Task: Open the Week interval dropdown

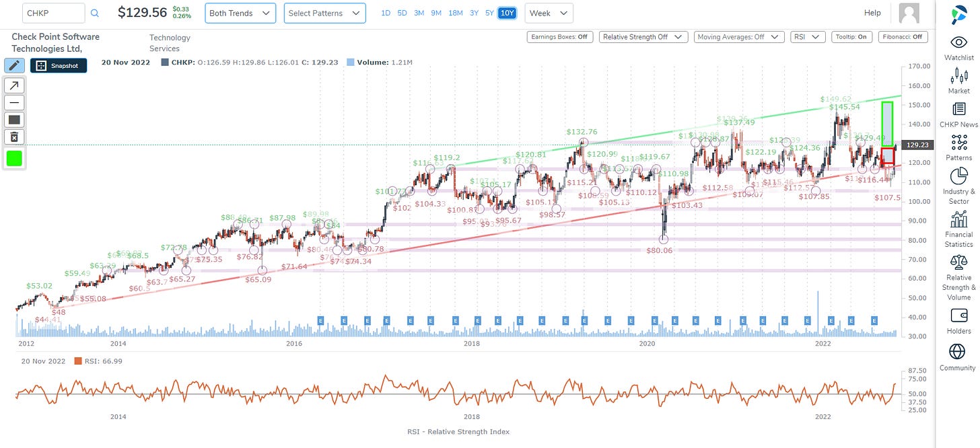Action: click(x=549, y=13)
